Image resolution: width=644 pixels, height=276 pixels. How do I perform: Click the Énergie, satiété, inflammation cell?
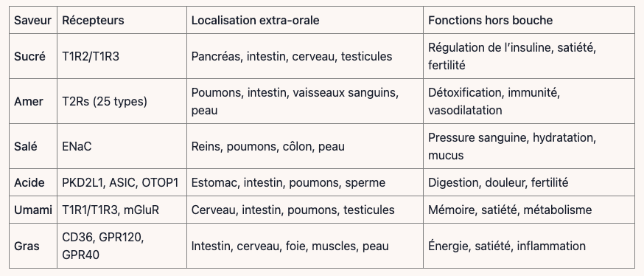[507, 246]
